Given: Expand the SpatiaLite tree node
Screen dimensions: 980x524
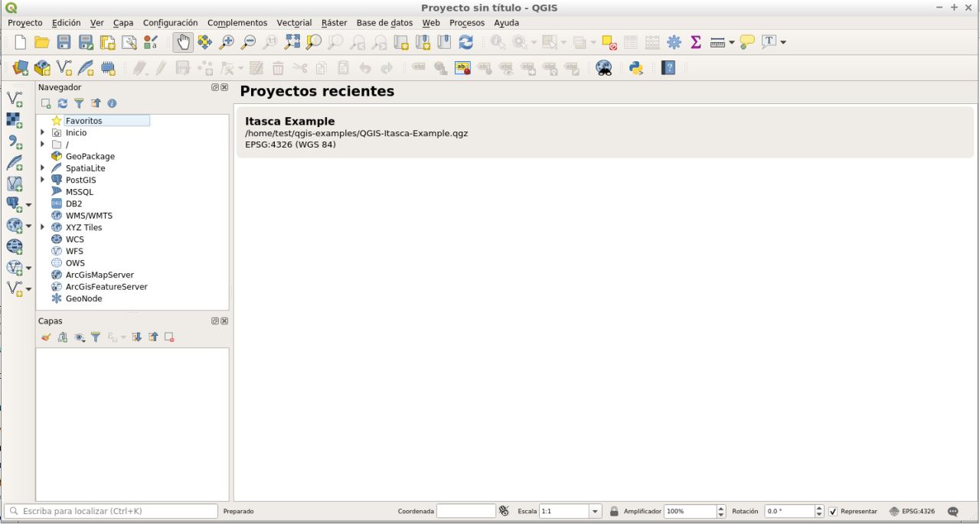Looking at the screenshot, I should pos(43,168).
